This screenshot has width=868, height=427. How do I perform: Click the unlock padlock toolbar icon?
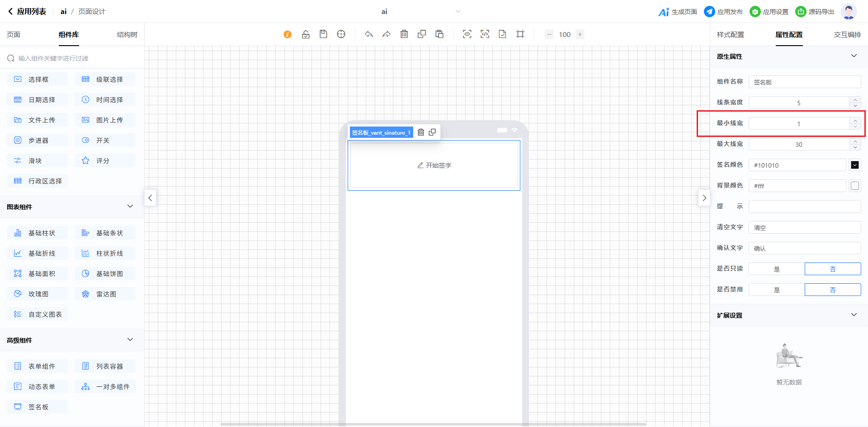point(306,34)
